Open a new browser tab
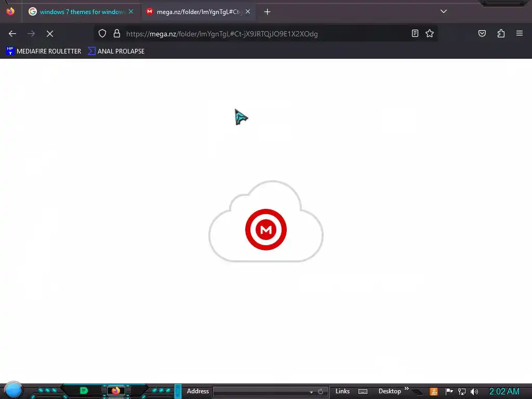 click(x=268, y=12)
